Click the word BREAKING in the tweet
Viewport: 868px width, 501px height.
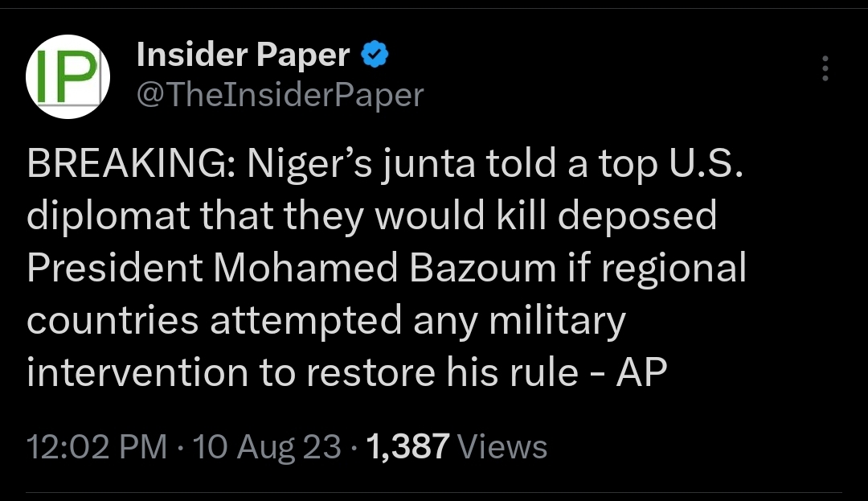click(126, 164)
